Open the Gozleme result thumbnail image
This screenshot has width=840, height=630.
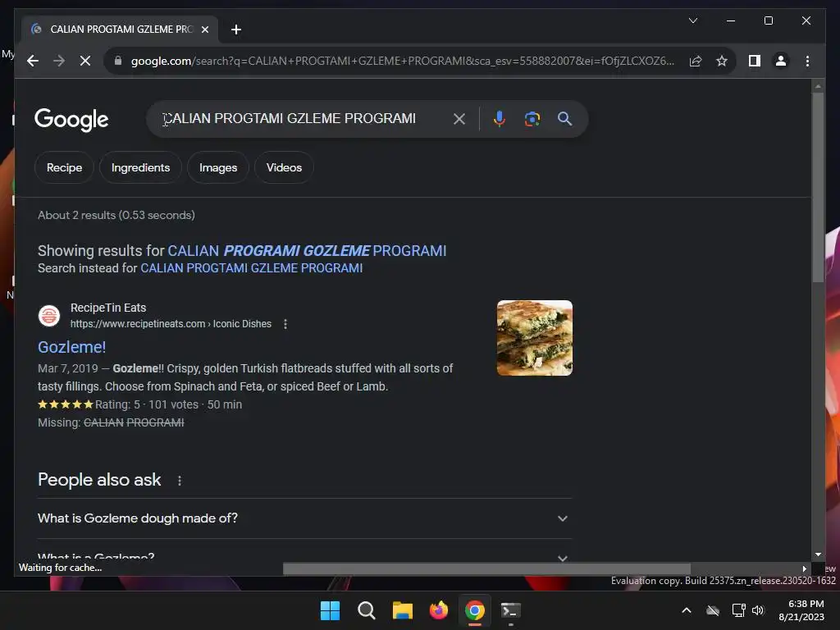coord(535,337)
